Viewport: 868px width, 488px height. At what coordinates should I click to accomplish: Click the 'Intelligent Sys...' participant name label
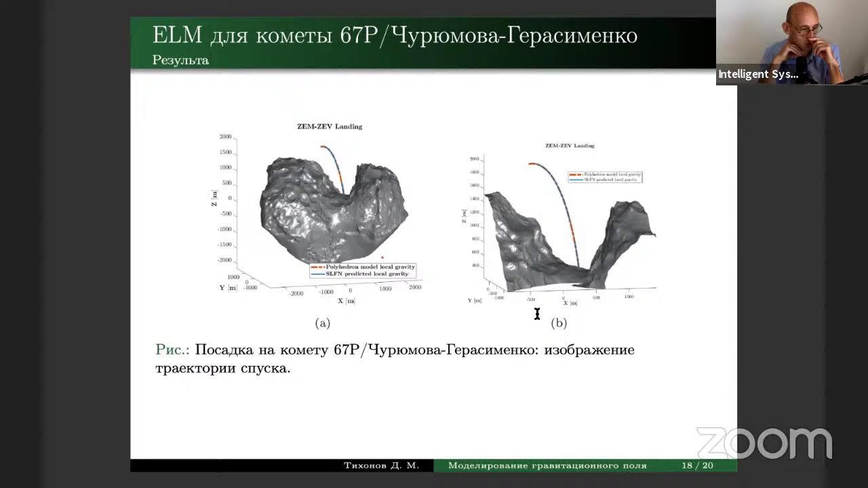(x=758, y=75)
